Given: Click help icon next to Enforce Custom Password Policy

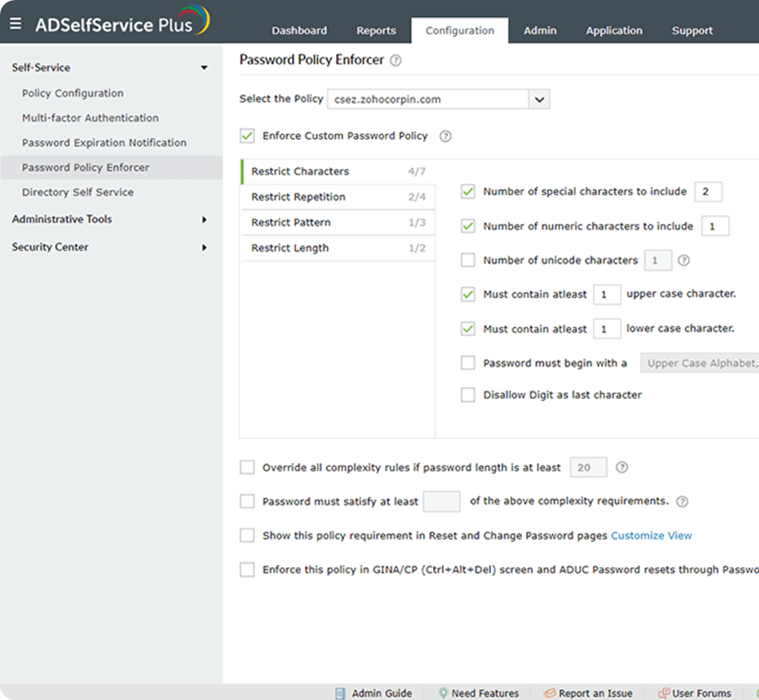Looking at the screenshot, I should (445, 137).
